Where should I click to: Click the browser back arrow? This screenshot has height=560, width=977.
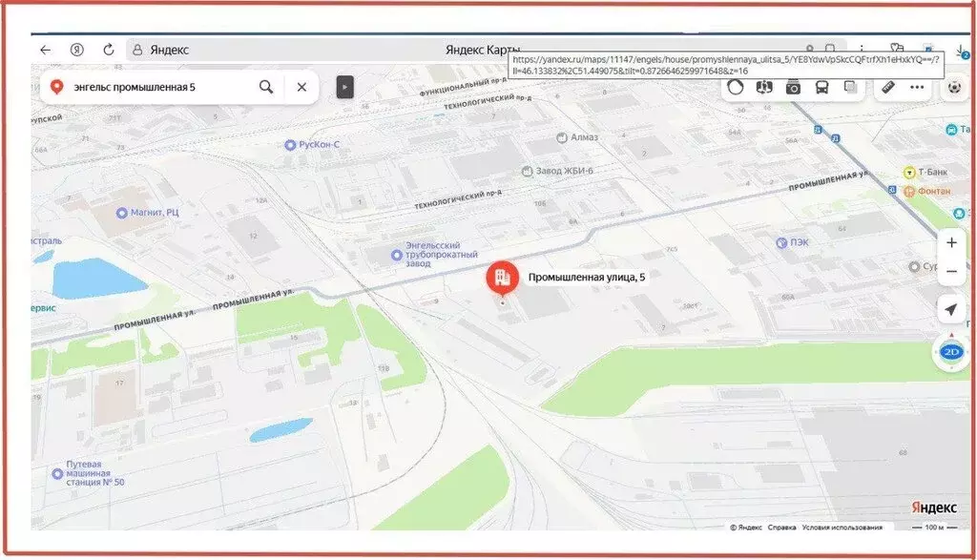[x=45, y=50]
